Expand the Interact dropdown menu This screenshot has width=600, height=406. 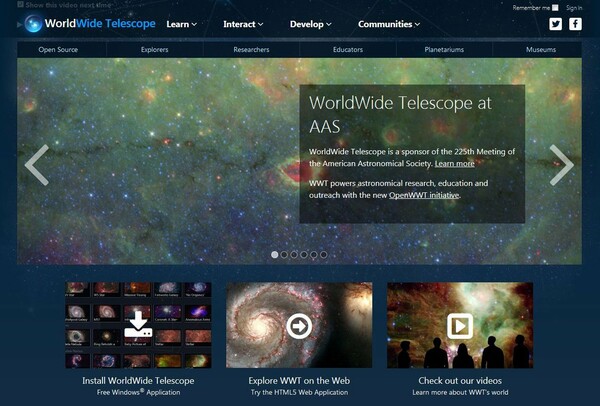(243, 24)
